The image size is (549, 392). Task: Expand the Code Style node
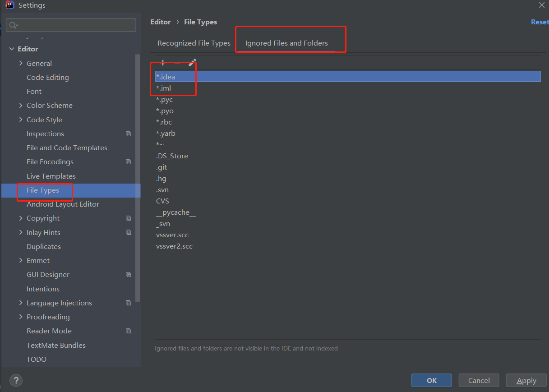pos(21,120)
